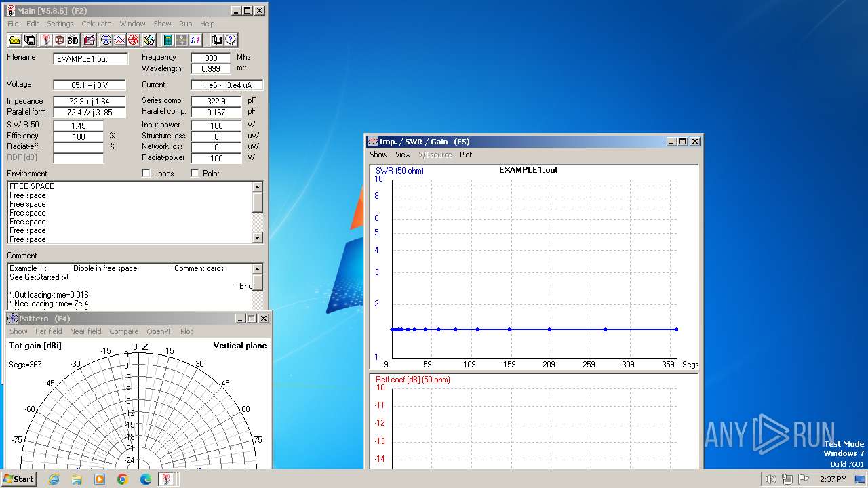
Task: Open OpenPF menu in Pattern window
Action: tap(159, 331)
